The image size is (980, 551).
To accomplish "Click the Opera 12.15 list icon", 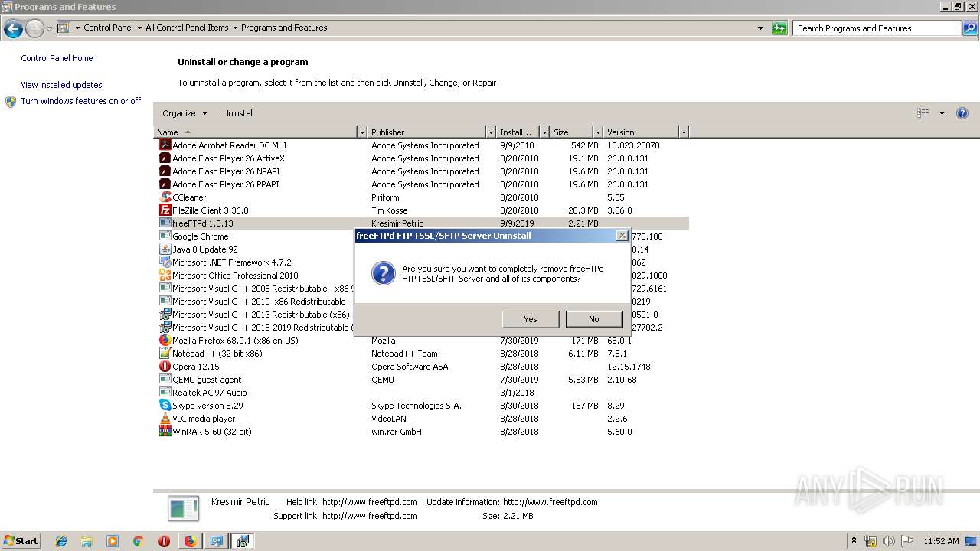I will click(x=165, y=366).
